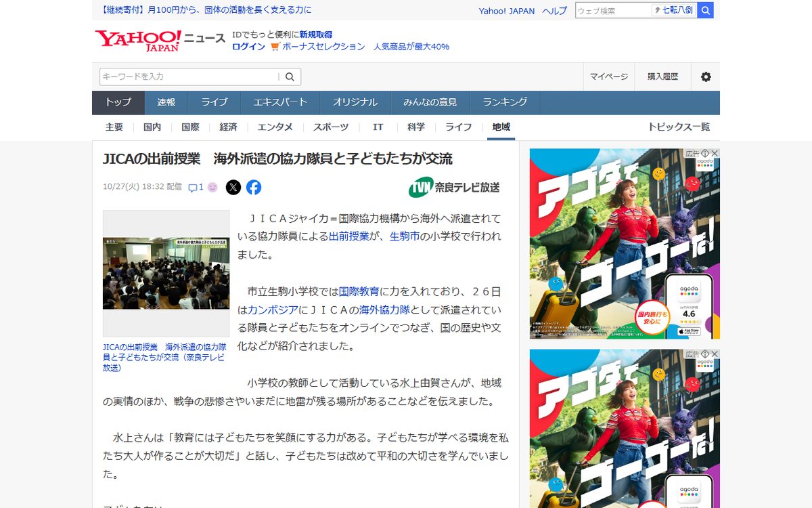Open the 奈良テレビ放送 TVN logo
This screenshot has height=508, width=812.
click(454, 187)
